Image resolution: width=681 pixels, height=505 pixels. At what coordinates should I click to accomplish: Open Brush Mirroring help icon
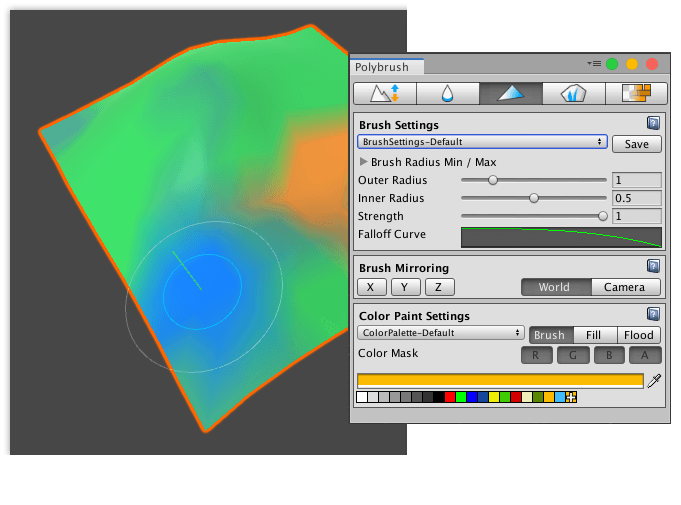click(653, 266)
